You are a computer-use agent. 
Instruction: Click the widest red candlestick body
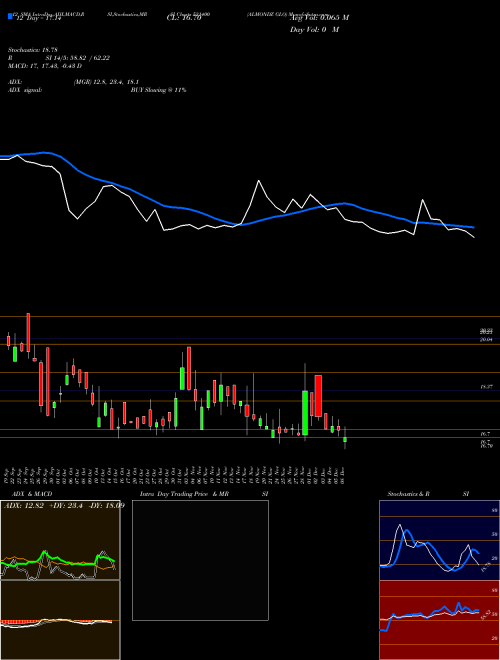coord(318,396)
